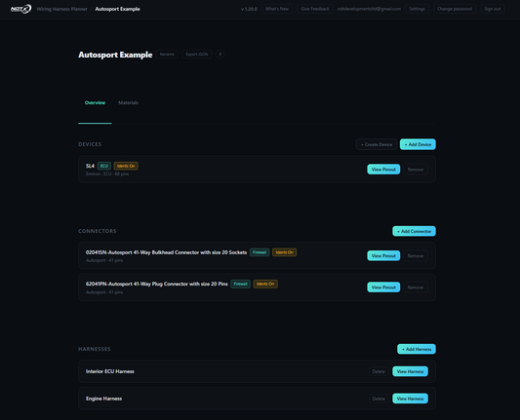Toggle Idents On for 02041SN bulkhead connector

point(285,252)
